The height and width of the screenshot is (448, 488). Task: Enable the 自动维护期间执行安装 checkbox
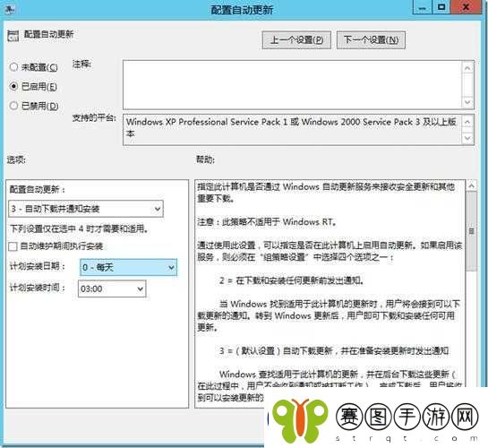coord(13,246)
